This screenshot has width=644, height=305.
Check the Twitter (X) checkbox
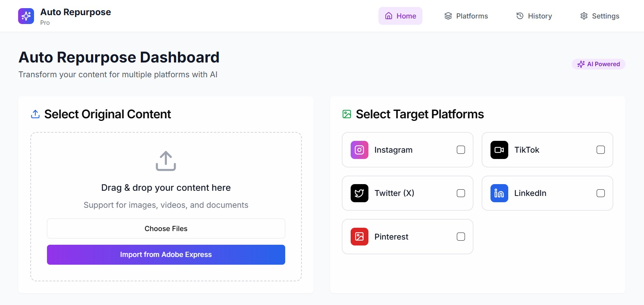click(x=461, y=193)
